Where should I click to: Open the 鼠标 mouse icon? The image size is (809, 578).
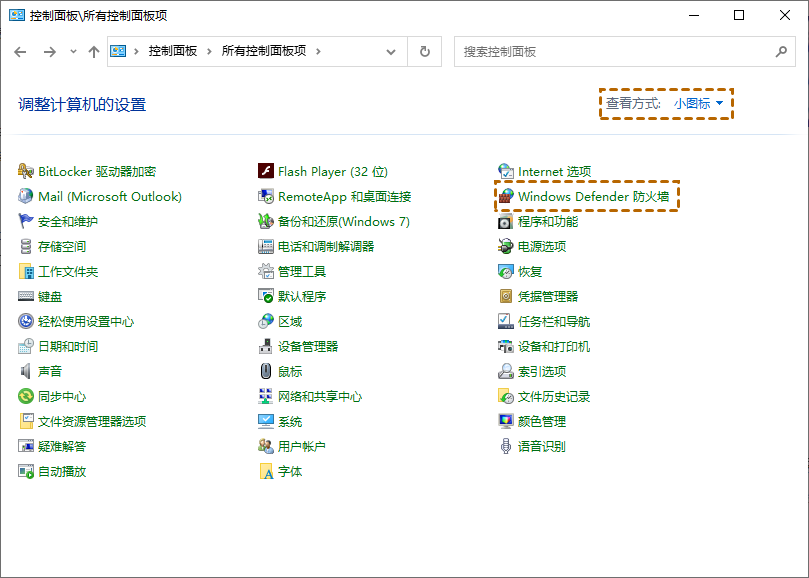coord(266,371)
